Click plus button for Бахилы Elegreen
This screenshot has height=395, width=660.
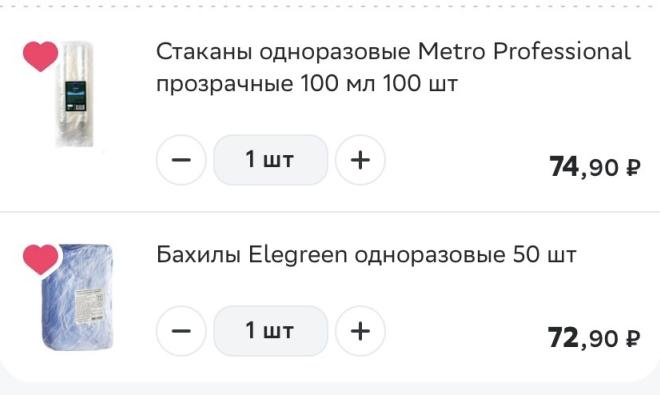[360, 331]
